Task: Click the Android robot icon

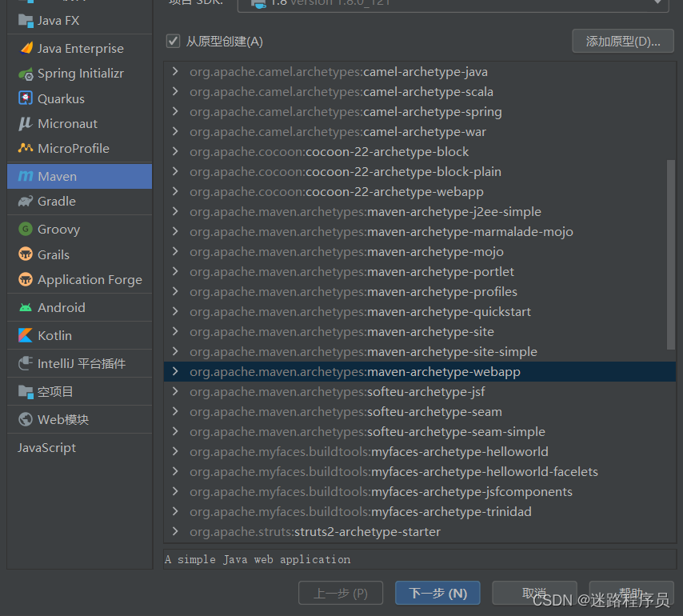Action: pos(26,307)
